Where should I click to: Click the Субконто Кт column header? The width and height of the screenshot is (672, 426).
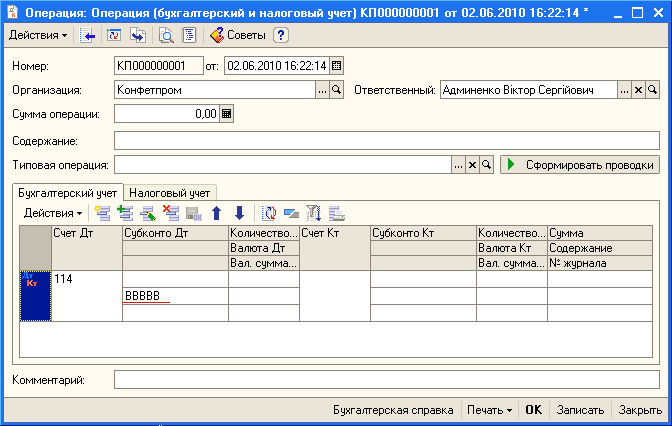(x=423, y=233)
